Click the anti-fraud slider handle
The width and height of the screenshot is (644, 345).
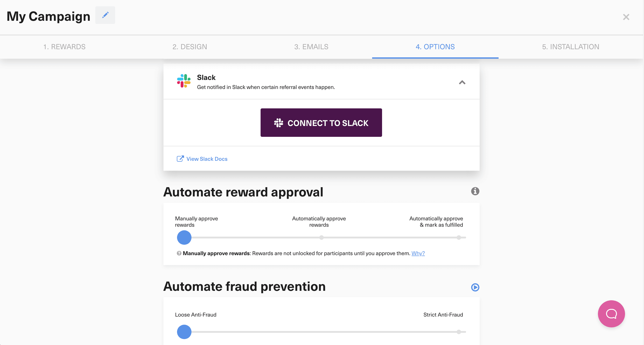[x=184, y=332]
